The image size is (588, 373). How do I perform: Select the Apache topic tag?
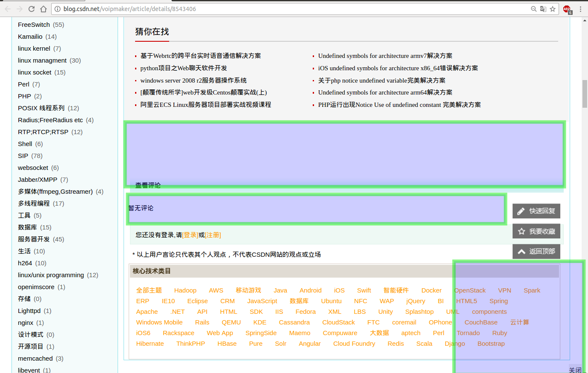point(147,312)
